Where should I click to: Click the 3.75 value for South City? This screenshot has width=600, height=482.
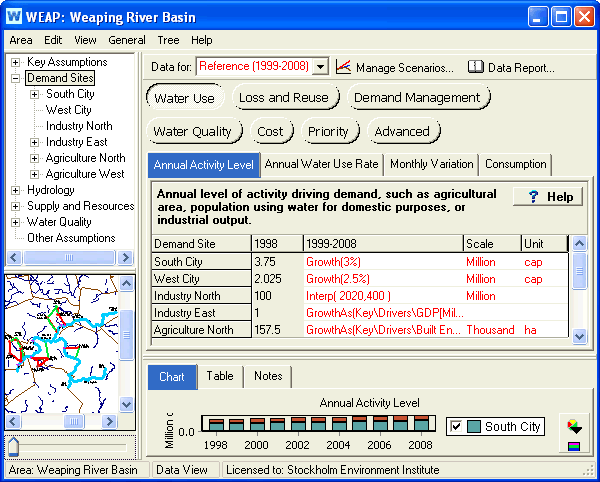click(277, 262)
